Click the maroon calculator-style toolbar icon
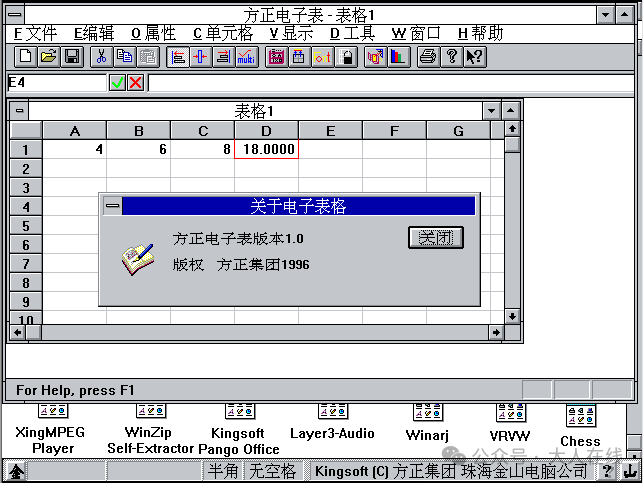644x483 pixels. click(x=276, y=57)
